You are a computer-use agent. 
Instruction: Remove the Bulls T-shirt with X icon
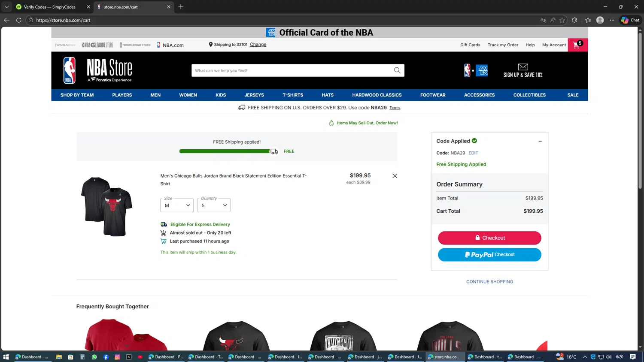tap(395, 176)
